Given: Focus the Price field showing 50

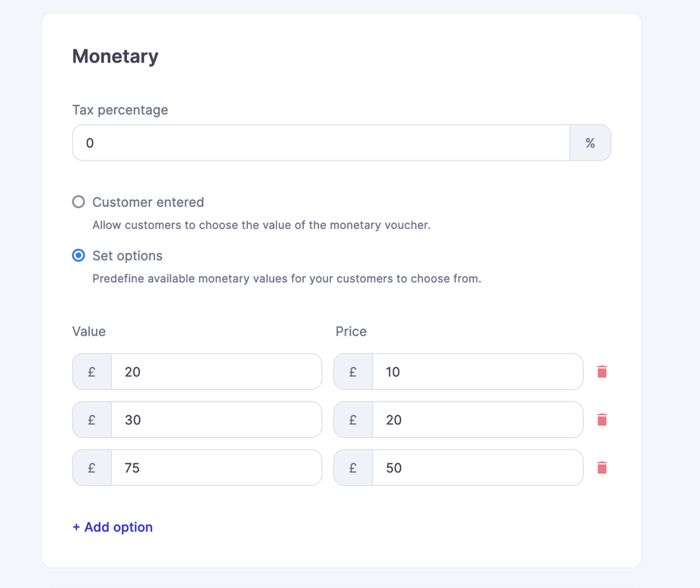Looking at the screenshot, I should point(477,468).
